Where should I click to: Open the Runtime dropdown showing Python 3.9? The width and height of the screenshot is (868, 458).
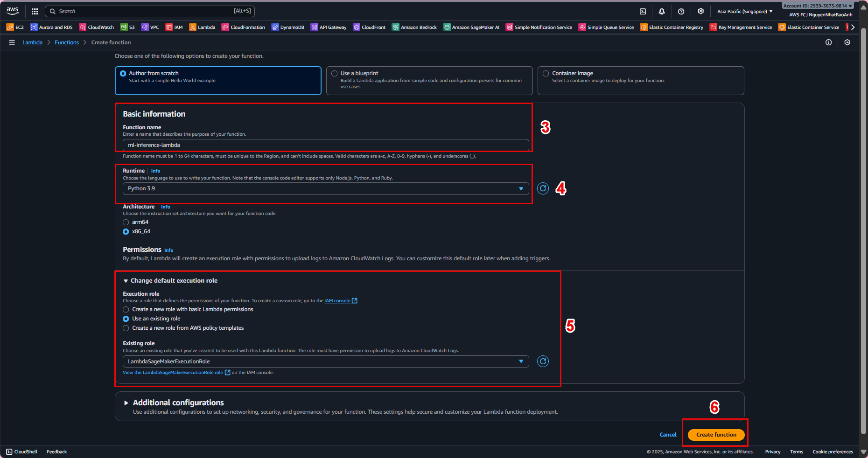click(326, 188)
